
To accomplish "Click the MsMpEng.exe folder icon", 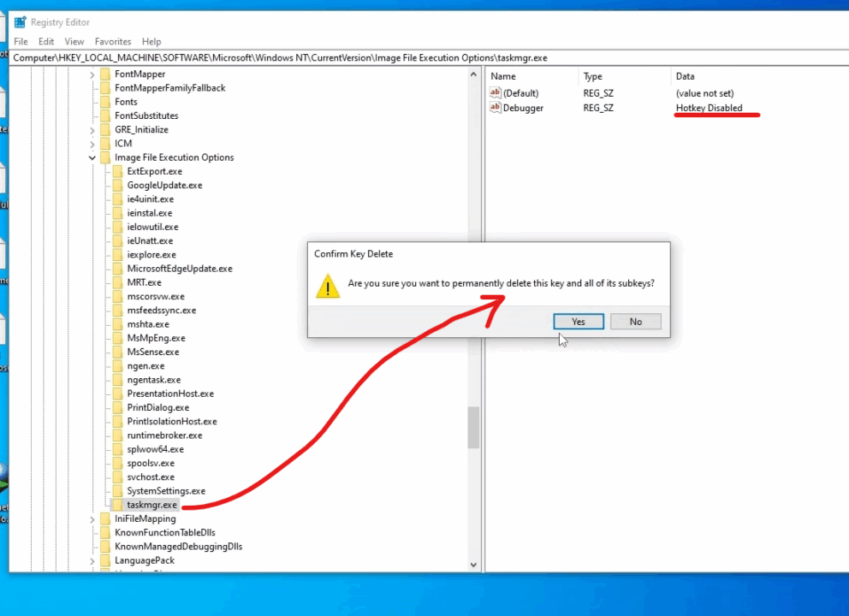I will (117, 338).
